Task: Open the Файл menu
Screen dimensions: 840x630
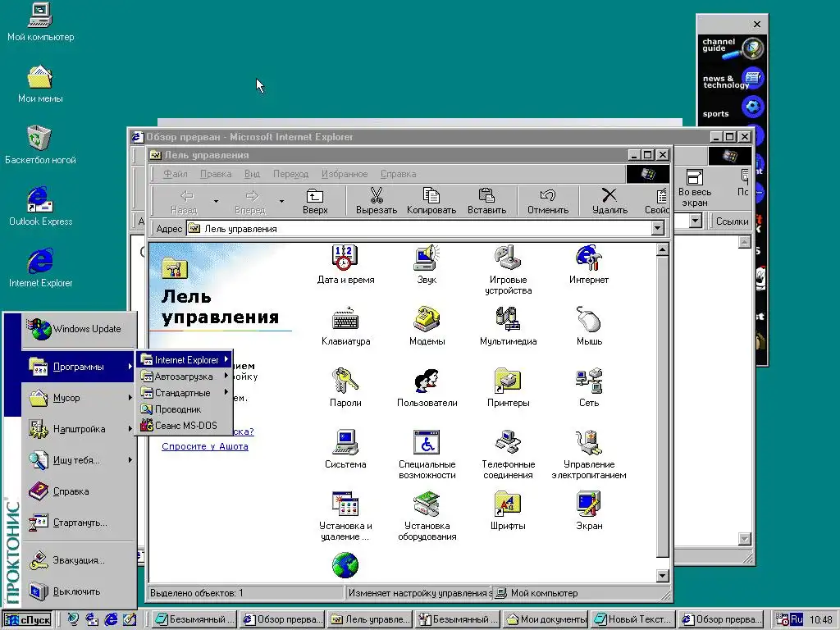Action: 176,174
